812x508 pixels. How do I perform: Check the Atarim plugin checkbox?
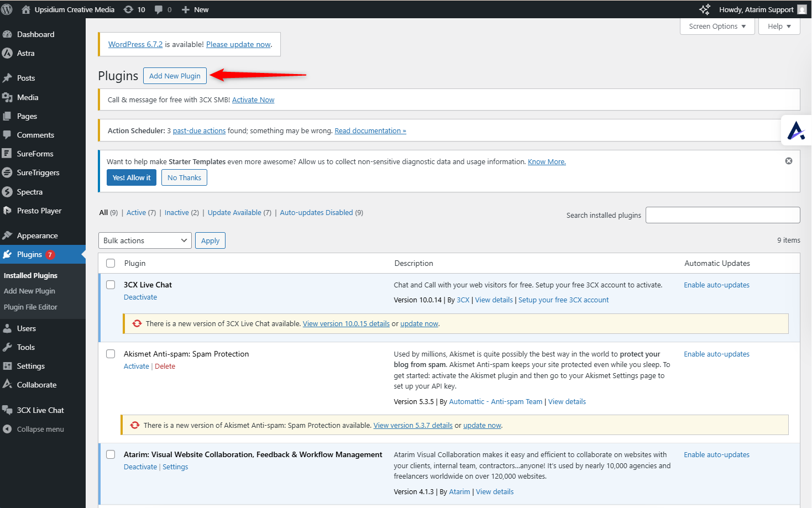pyautogui.click(x=111, y=454)
